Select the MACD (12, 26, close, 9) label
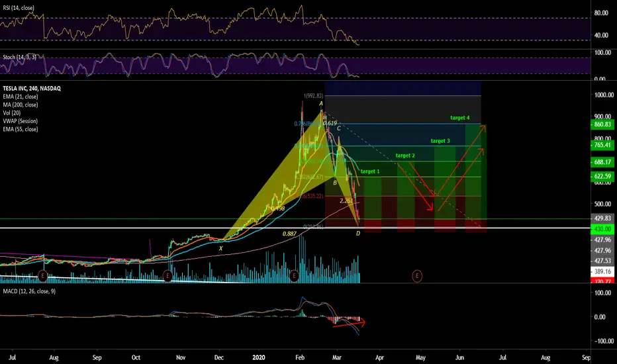617x364 pixels. click(29, 291)
